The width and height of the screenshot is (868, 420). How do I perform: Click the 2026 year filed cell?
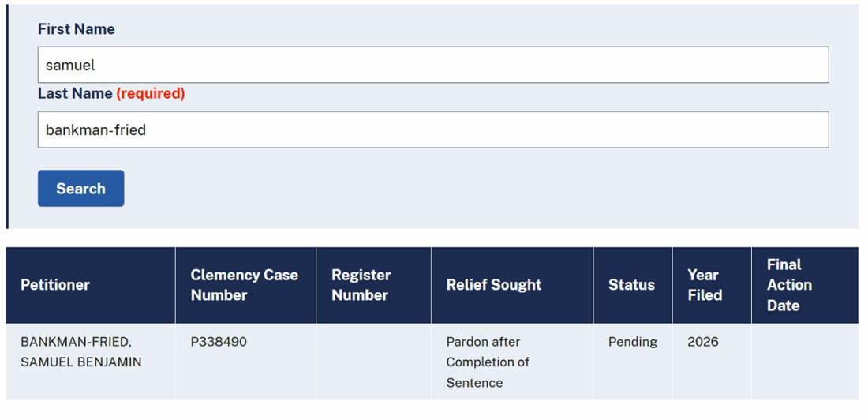tap(712, 362)
